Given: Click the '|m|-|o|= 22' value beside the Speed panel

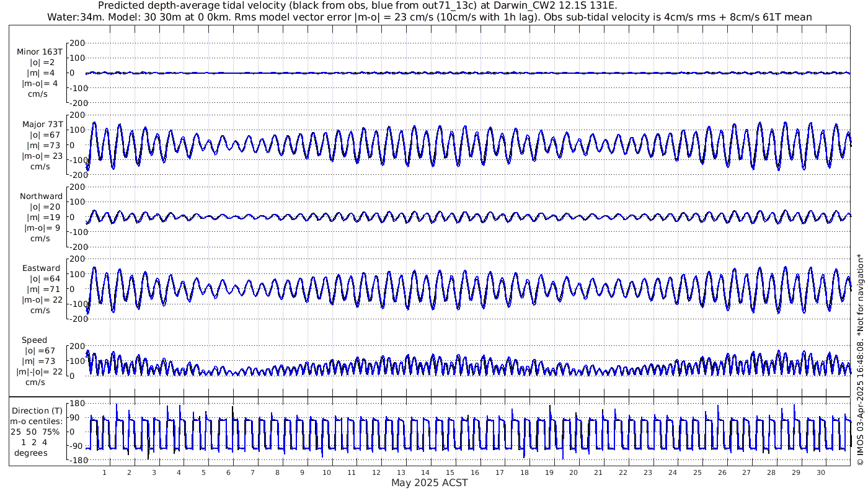Looking at the screenshot, I should pyautogui.click(x=40, y=371).
